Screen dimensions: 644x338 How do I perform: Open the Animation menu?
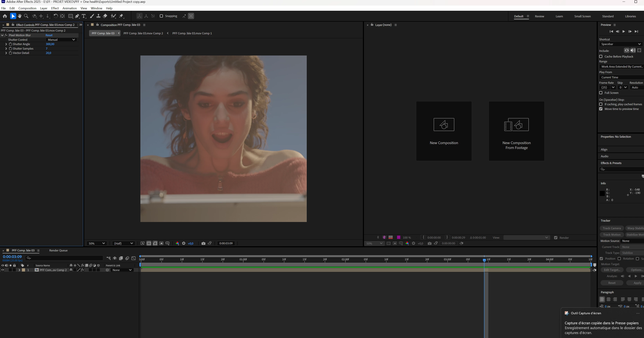tap(69, 8)
